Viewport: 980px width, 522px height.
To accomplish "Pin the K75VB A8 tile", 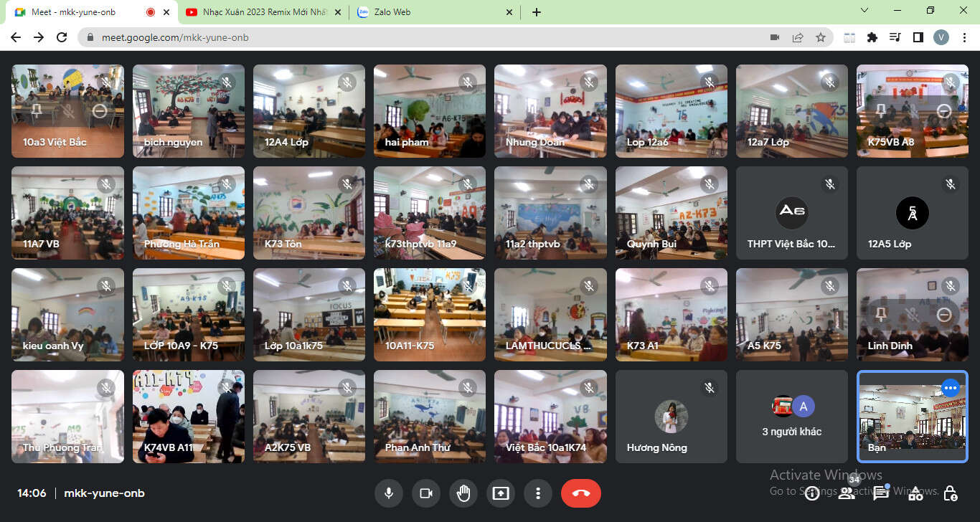I will 881,111.
